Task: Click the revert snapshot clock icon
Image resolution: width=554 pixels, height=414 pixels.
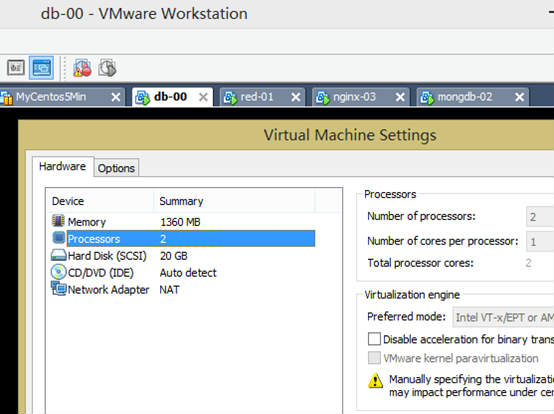Action: click(107, 67)
